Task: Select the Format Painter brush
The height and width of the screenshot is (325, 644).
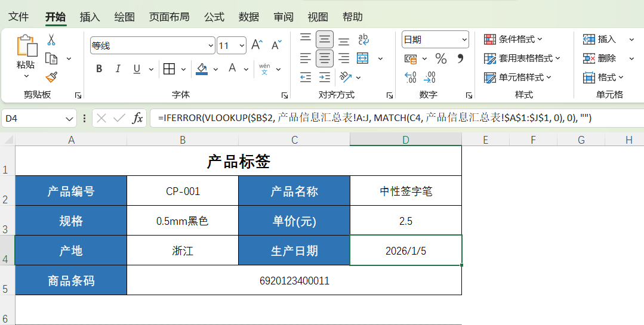Action: coord(51,77)
